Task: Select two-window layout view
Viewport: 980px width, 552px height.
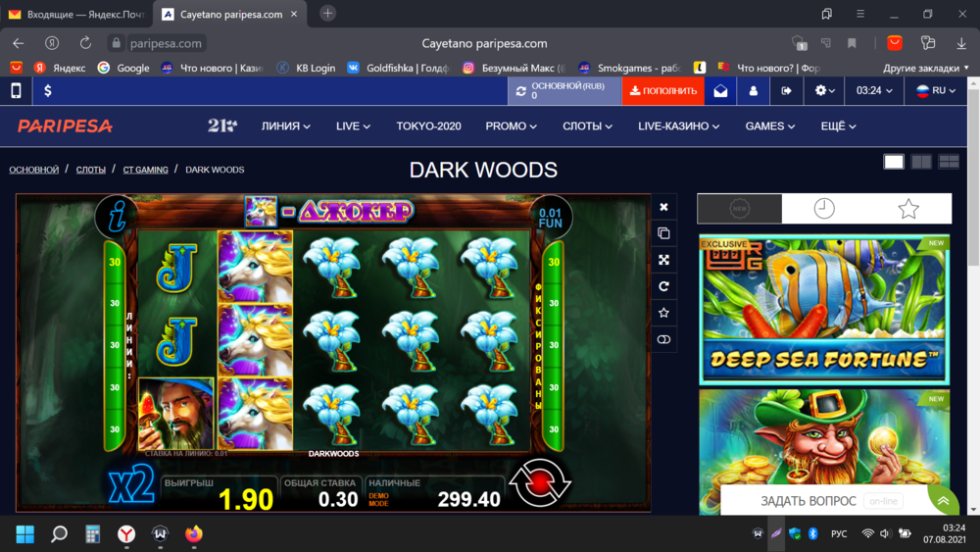Action: 921,162
